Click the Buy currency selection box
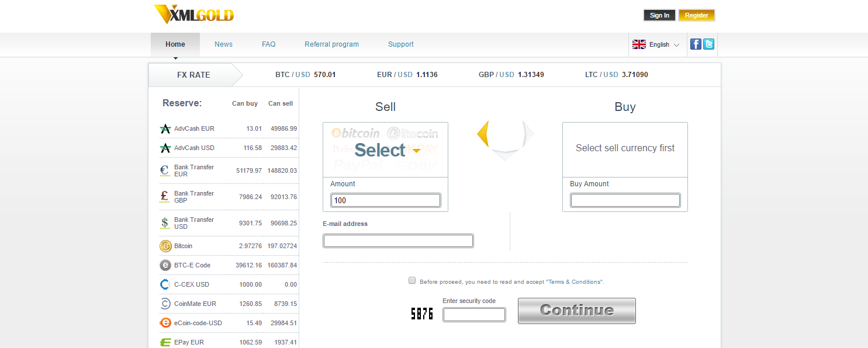 coord(625,148)
